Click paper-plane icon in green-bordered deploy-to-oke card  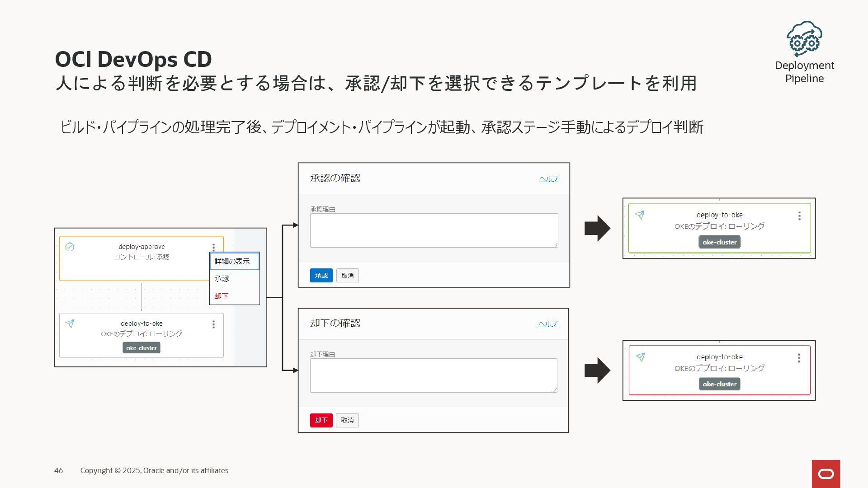pos(640,215)
